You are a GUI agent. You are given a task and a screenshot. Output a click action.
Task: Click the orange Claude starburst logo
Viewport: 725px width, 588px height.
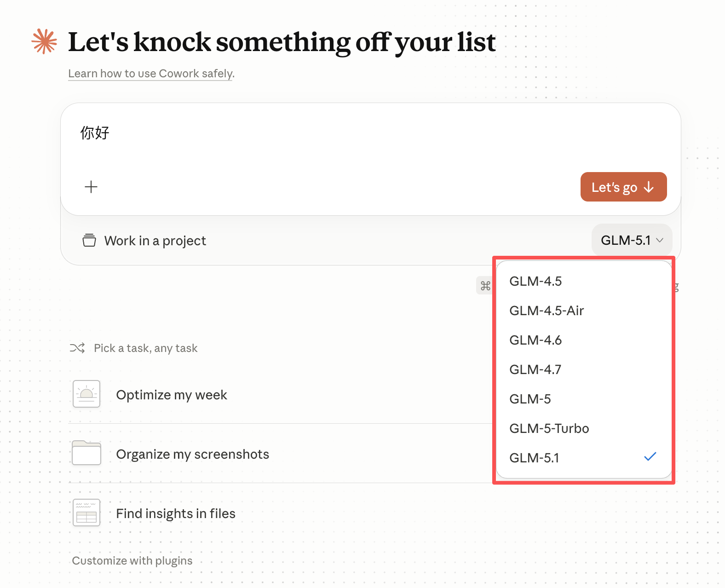44,41
